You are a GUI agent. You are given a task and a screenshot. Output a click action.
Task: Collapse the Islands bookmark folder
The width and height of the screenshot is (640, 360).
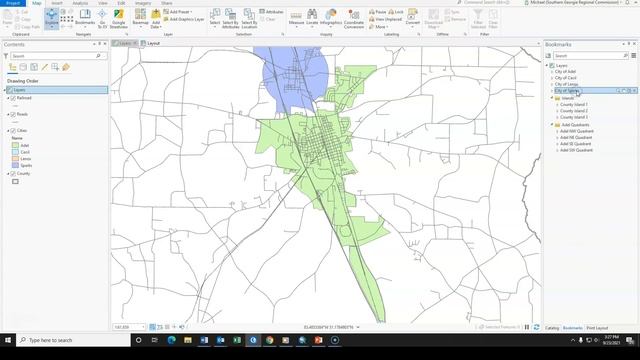552,98
